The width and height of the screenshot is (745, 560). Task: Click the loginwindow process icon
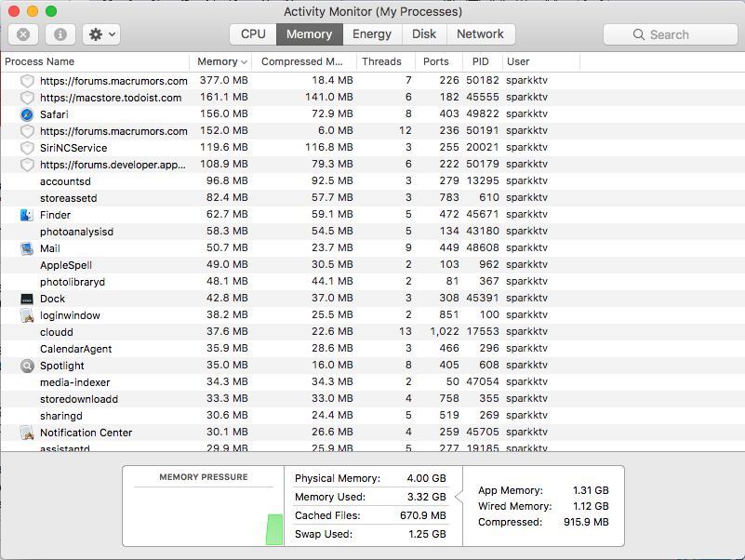point(27,315)
